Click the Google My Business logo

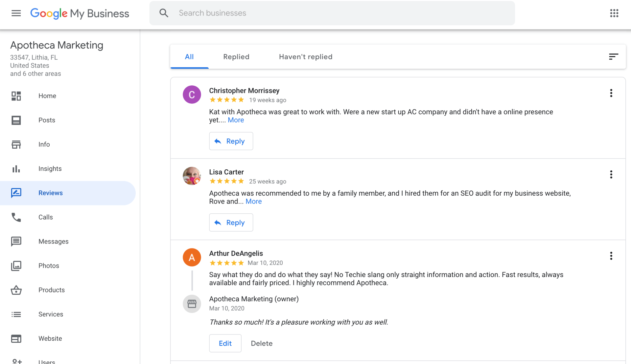click(x=80, y=13)
